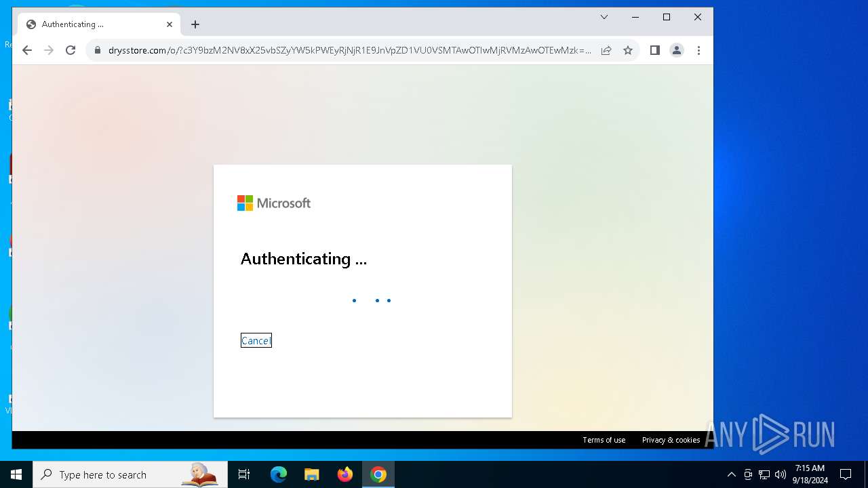Click the browser back arrow
868x488 pixels.
pyautogui.click(x=27, y=50)
